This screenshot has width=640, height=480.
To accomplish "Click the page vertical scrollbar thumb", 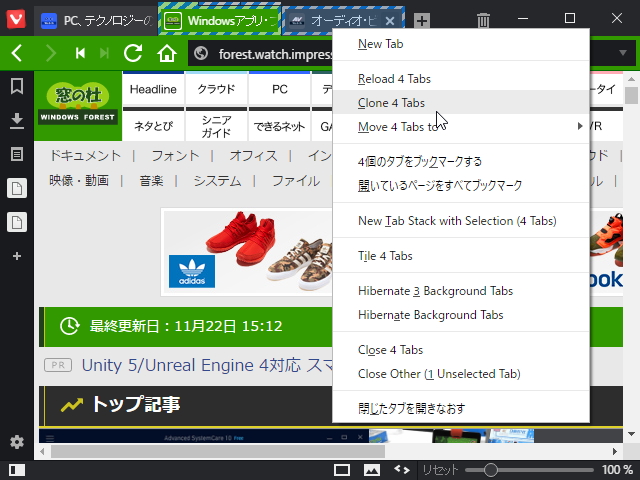I will 631,95.
